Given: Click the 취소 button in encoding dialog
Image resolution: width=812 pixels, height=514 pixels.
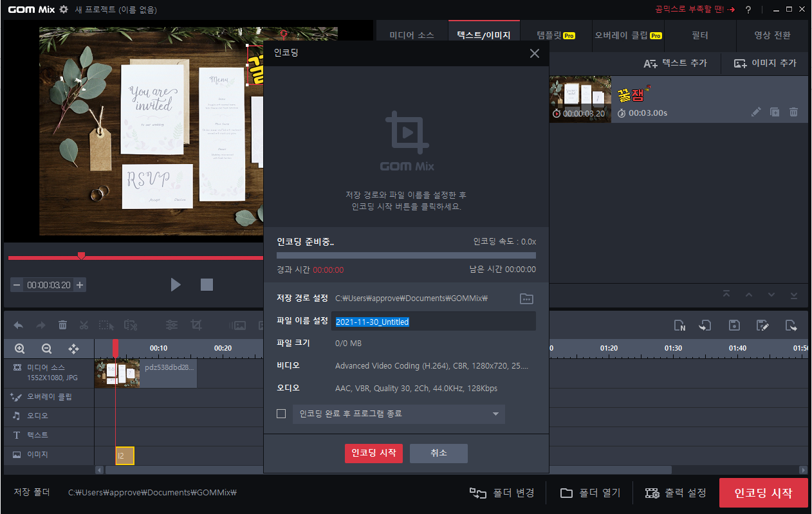Looking at the screenshot, I should click(x=439, y=453).
